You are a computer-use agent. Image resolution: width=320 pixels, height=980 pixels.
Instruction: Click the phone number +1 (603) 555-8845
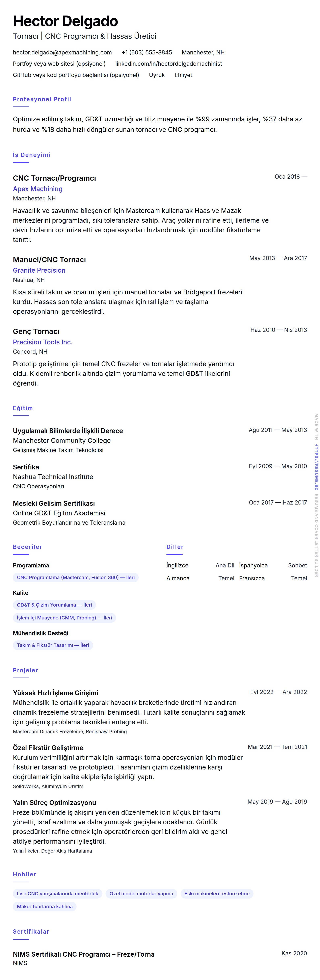pos(147,52)
